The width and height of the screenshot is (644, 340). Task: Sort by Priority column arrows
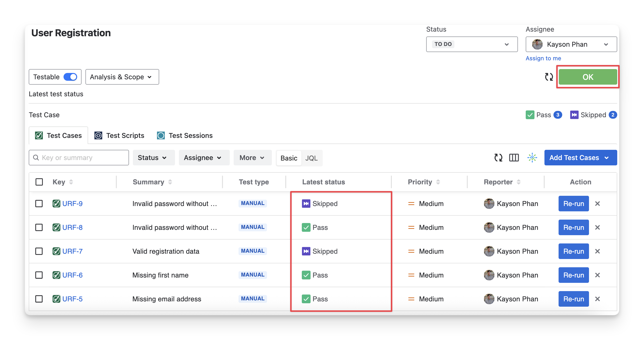pos(438,182)
